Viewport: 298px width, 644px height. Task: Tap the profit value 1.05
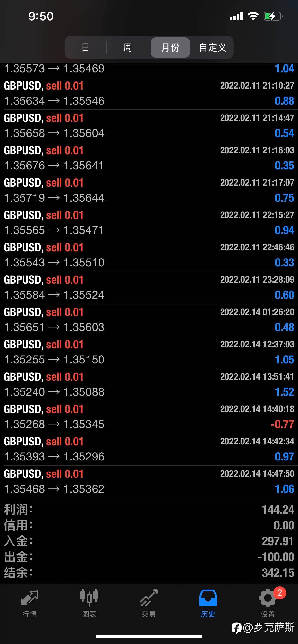point(285,360)
